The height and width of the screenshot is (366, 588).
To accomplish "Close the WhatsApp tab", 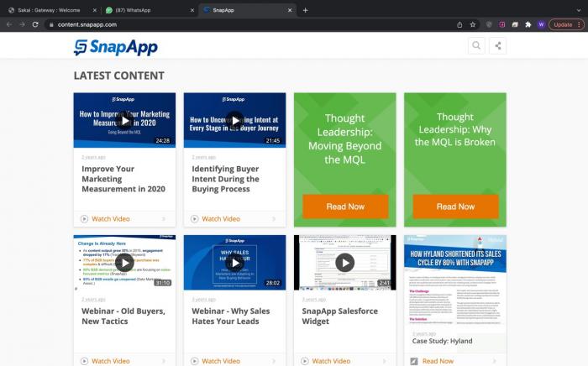I will point(192,10).
